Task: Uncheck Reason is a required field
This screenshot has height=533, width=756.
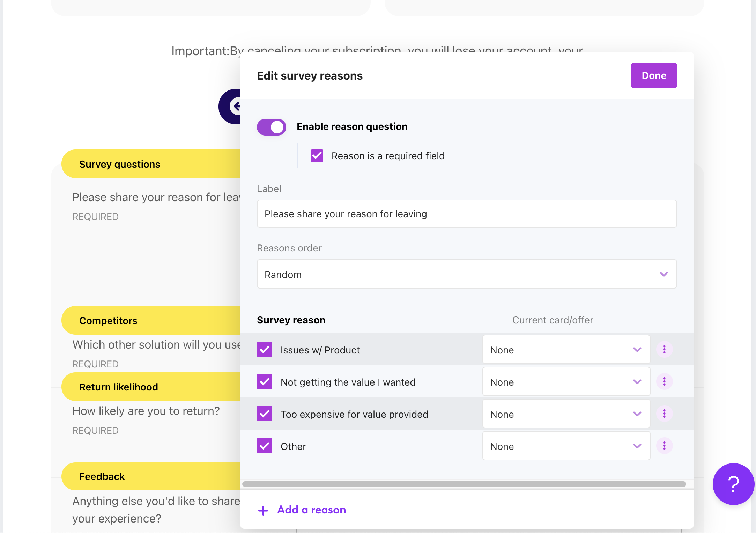Action: 317,156
